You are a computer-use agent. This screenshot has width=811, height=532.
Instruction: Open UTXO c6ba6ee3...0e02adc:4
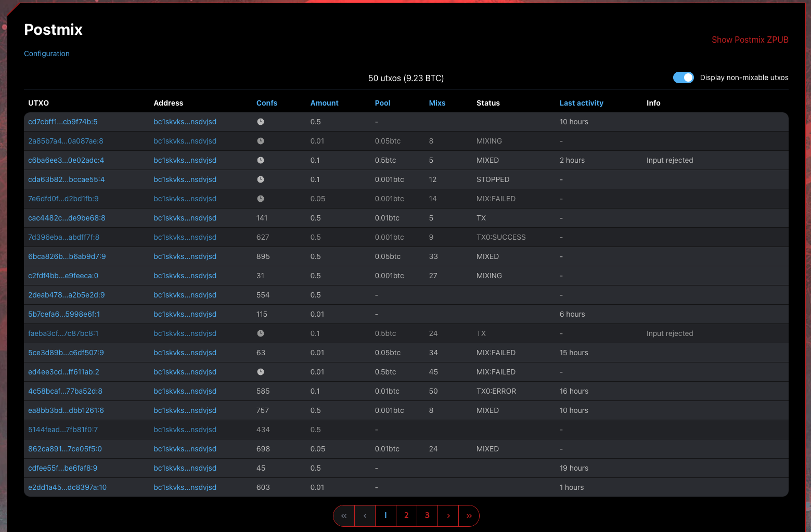click(x=66, y=160)
